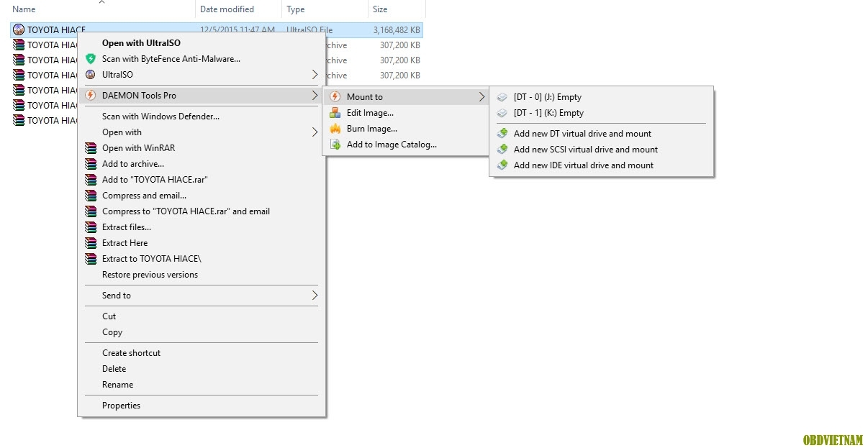Choose Scan with Windows Defender...

[x=202, y=116]
